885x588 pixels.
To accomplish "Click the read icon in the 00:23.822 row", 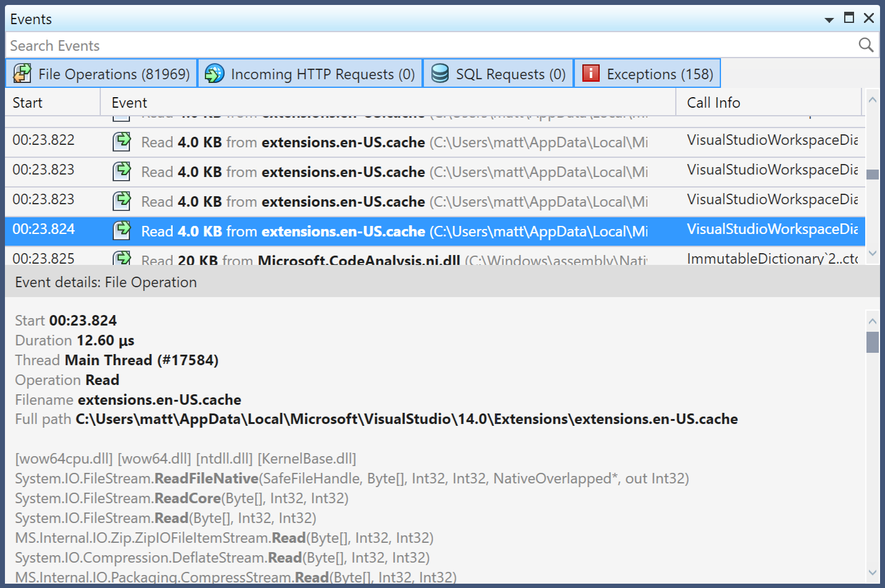I will [122, 142].
